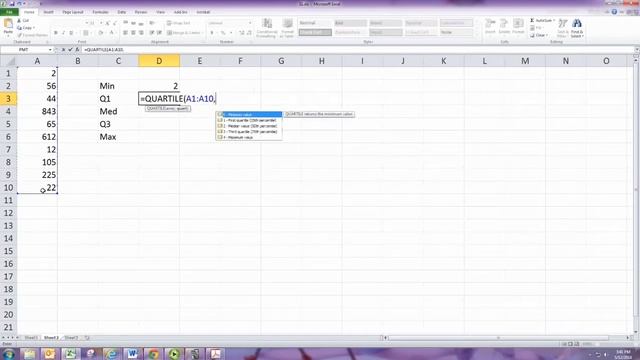Open Sort & Filter menu

[563, 28]
